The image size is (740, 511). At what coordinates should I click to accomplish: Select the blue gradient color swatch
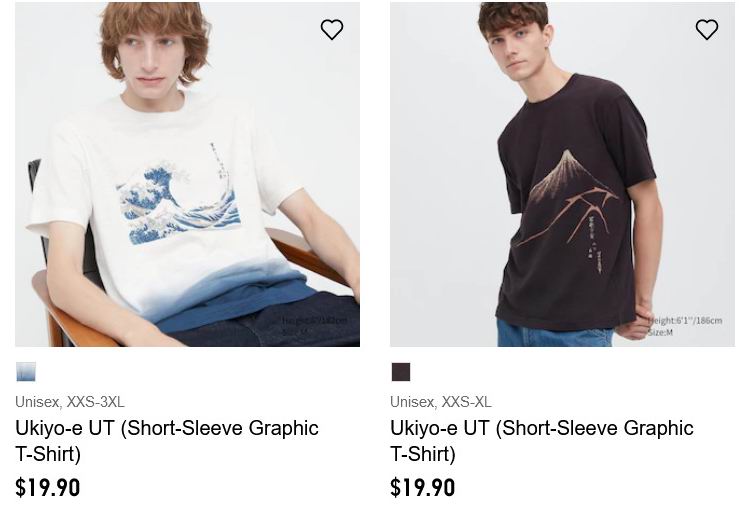point(26,372)
